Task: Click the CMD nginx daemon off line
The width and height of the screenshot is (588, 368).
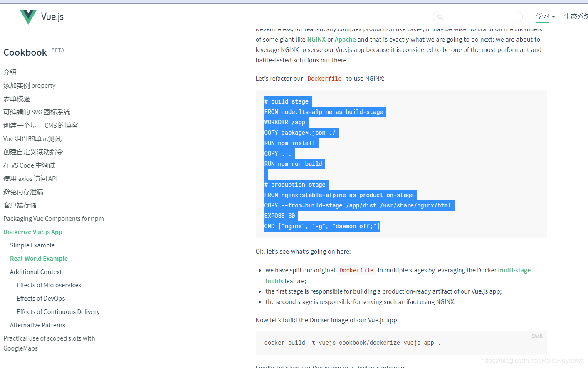Action: 322,226
